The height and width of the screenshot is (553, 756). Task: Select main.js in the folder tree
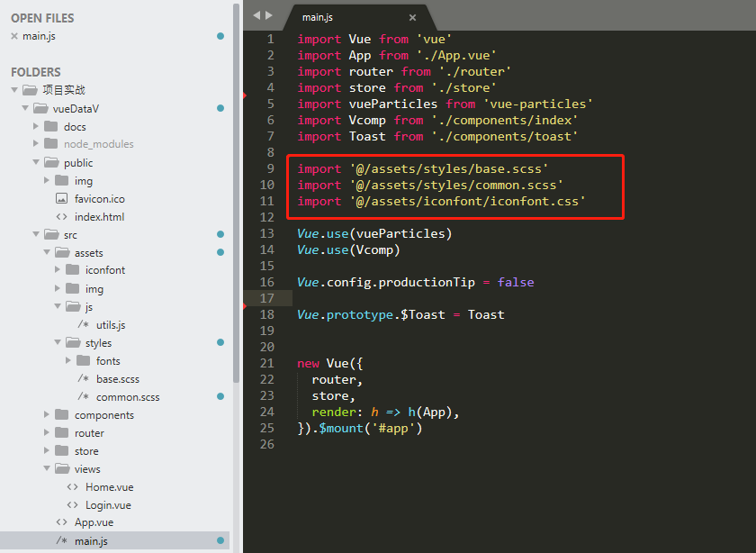coord(91,541)
